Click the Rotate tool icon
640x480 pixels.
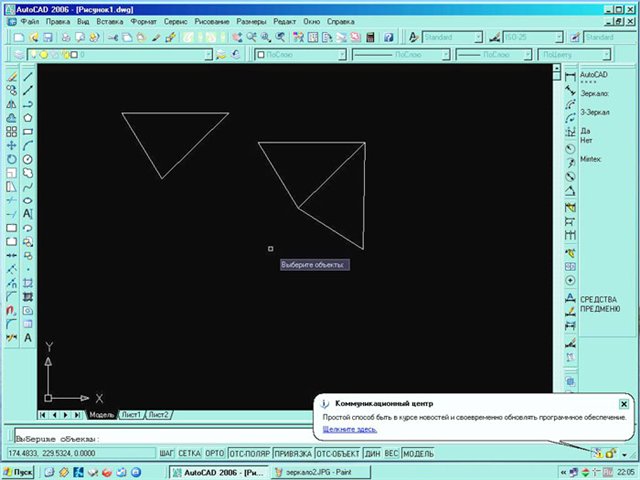(x=11, y=159)
